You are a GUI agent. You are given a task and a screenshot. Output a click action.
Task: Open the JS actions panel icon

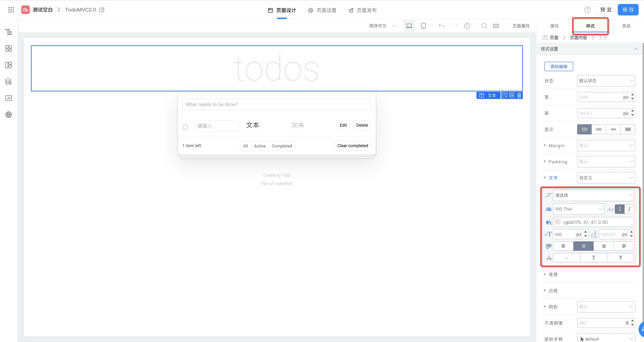[x=8, y=98]
